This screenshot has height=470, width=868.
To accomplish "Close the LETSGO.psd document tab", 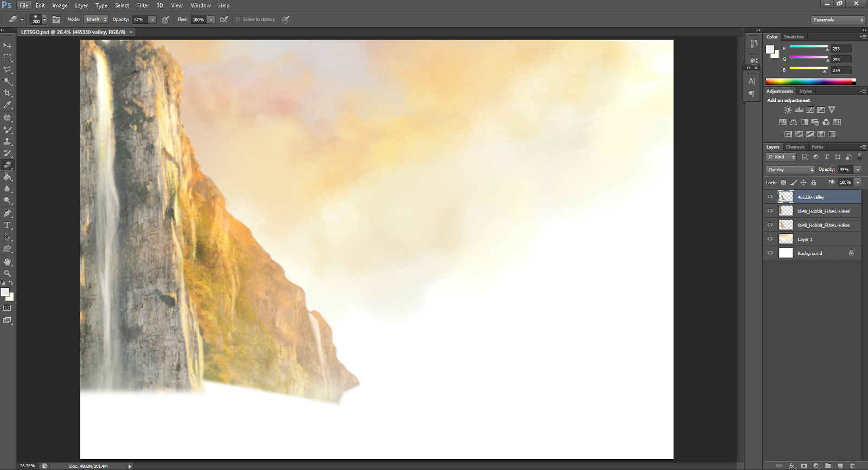I will click(x=131, y=32).
